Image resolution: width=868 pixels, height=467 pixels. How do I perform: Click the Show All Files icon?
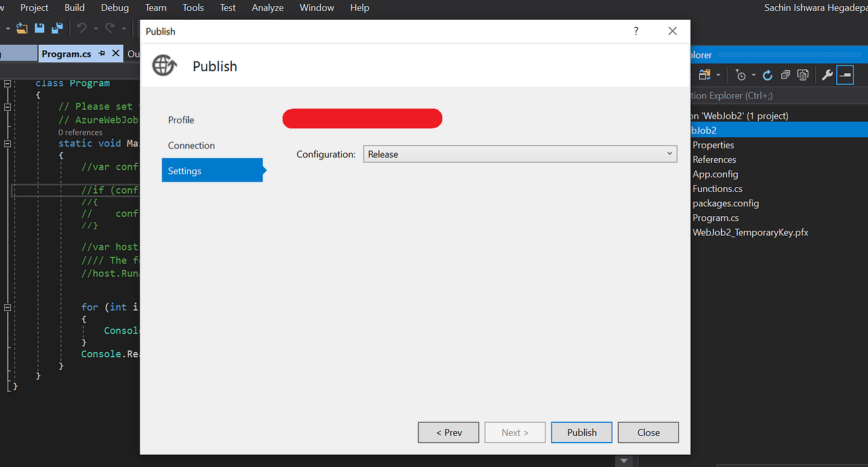803,75
